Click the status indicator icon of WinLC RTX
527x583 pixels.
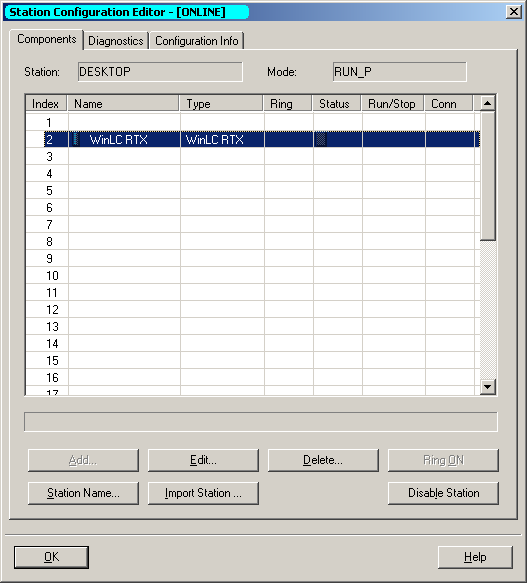point(321,139)
